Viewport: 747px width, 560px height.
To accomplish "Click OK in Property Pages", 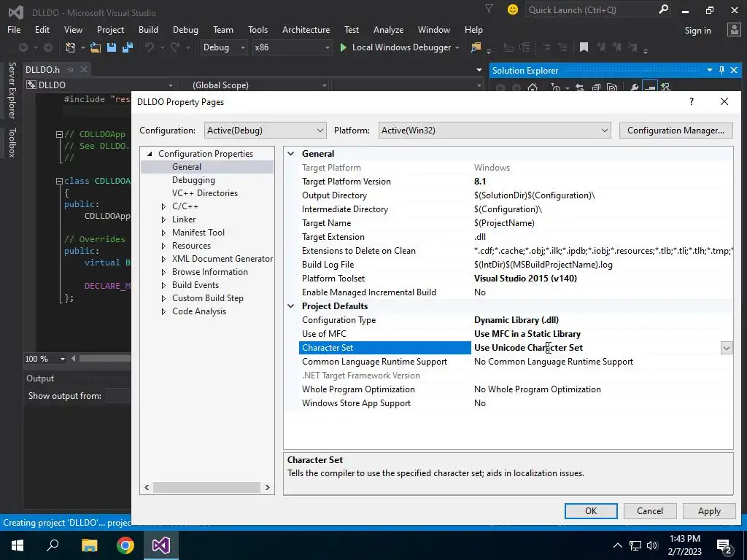I will click(591, 511).
